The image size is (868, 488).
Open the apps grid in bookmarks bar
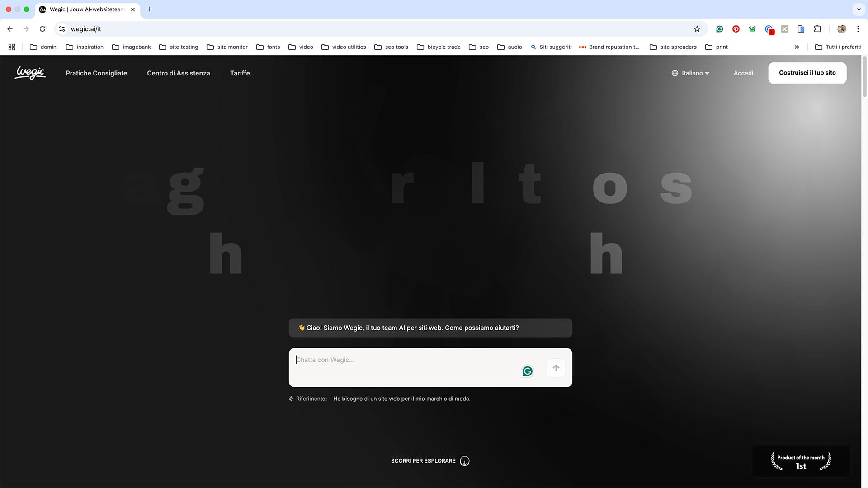coord(12,47)
